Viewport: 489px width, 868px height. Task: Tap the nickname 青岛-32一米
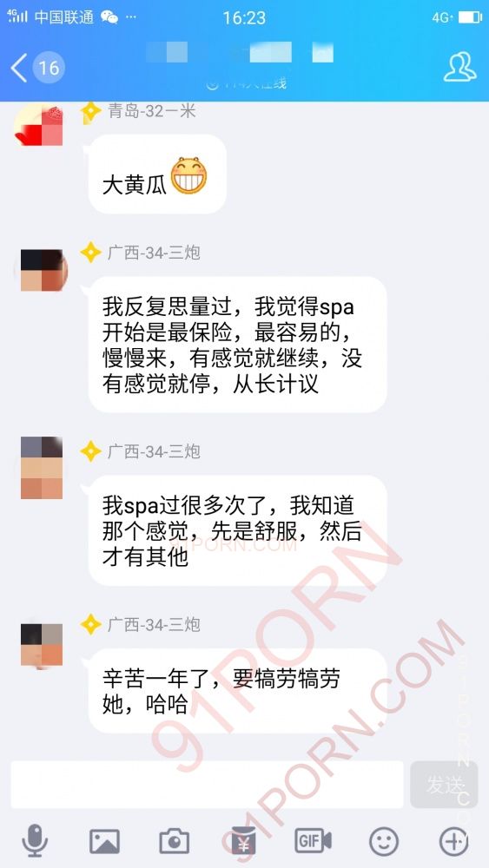[x=152, y=112]
